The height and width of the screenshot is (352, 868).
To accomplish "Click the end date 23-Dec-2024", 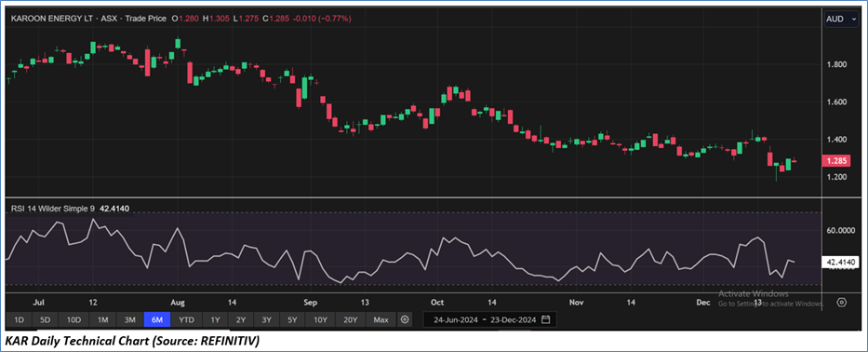I will pyautogui.click(x=514, y=319).
